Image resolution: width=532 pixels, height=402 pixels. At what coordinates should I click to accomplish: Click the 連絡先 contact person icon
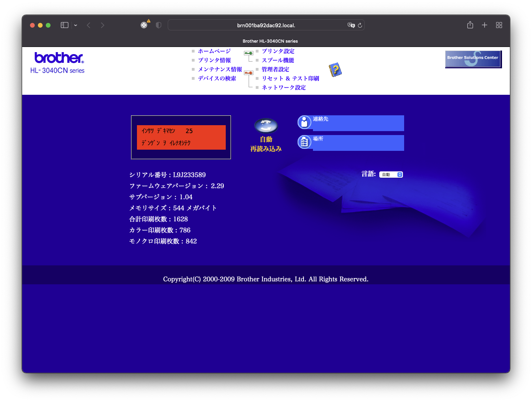304,122
